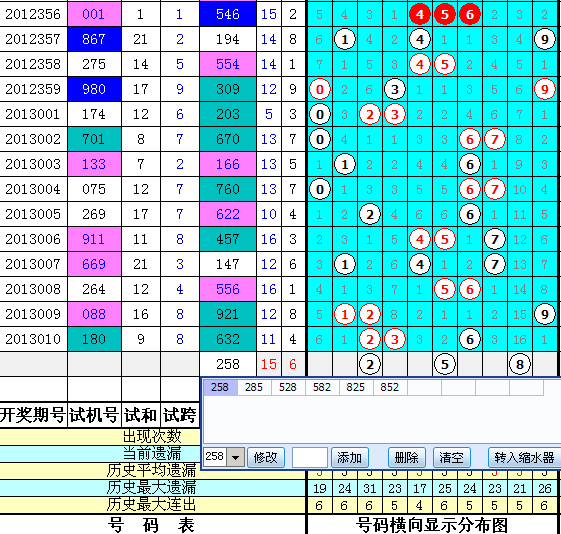The height and width of the screenshot is (534, 561).
Task: Click the 修改 button
Action: tap(266, 457)
